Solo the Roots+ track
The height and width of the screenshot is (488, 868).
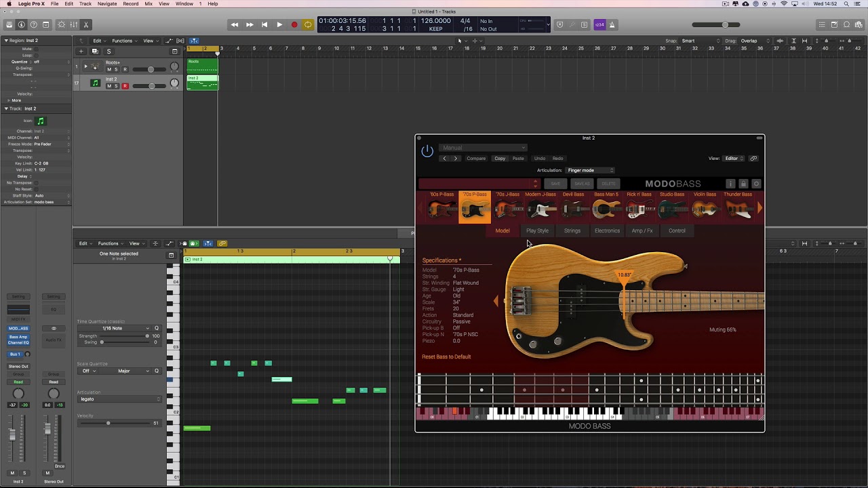tap(116, 69)
